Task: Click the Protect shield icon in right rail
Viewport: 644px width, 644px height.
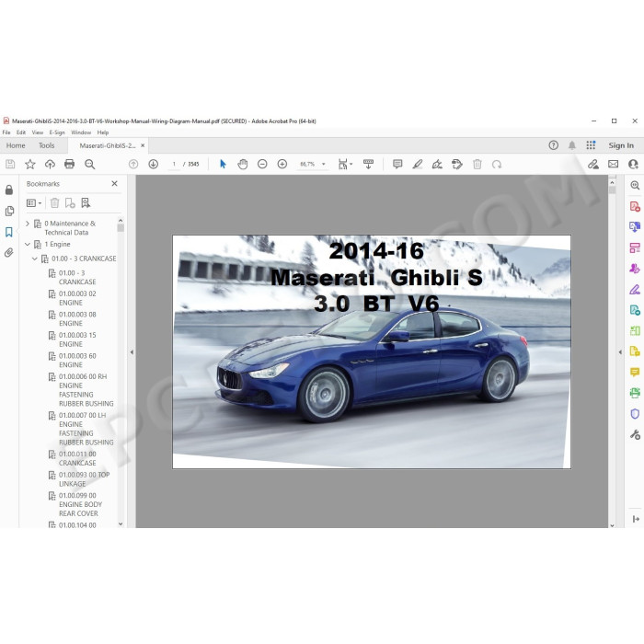Action: 635,414
